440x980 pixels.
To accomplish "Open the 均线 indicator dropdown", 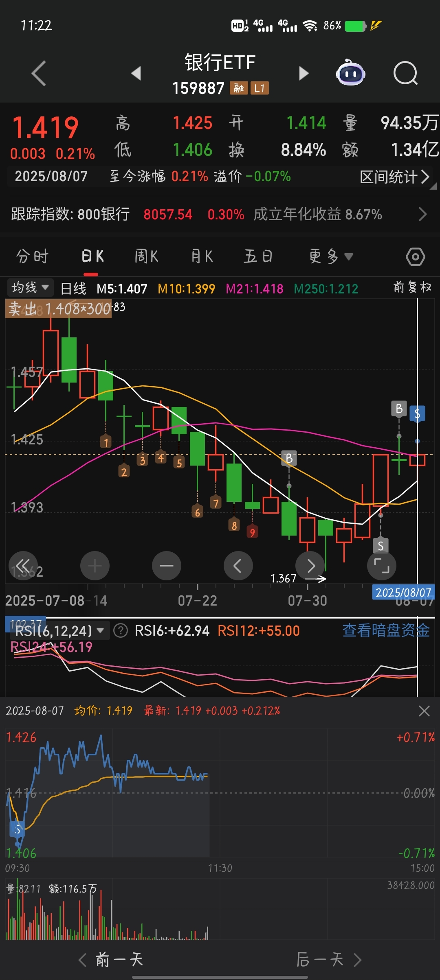I will coord(31,288).
